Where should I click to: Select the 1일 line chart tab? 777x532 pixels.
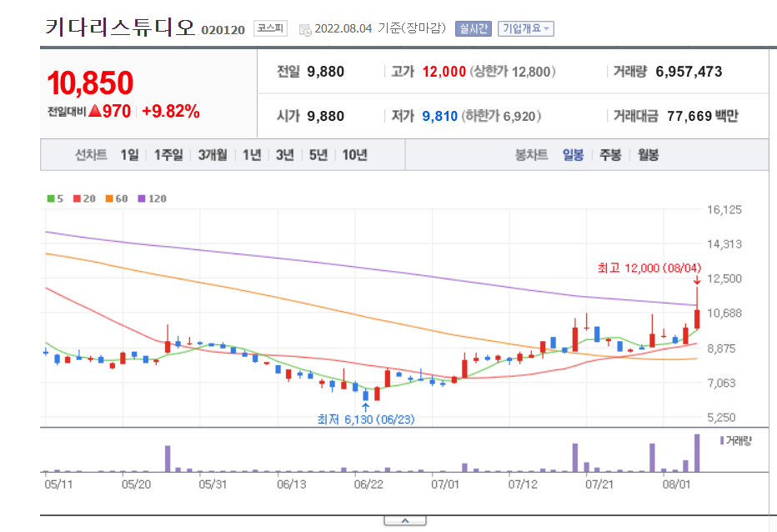click(x=130, y=155)
